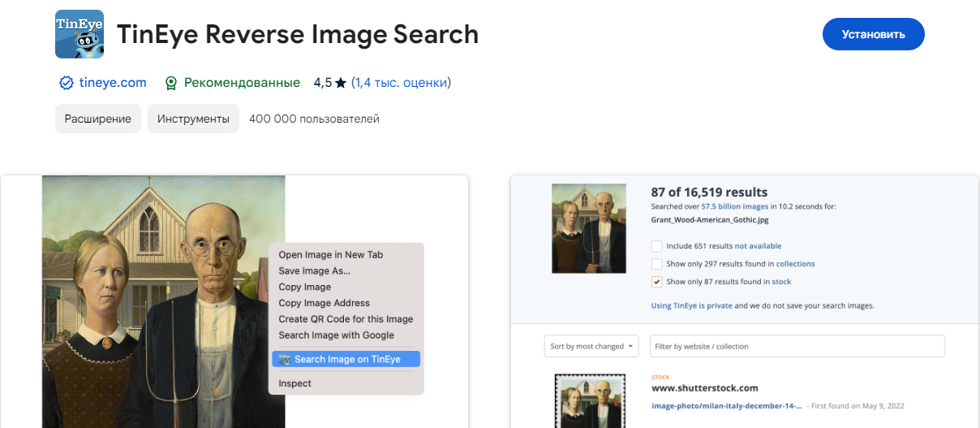980x428 pixels.
Task: Open the tineye.com publisher link
Action: (113, 83)
